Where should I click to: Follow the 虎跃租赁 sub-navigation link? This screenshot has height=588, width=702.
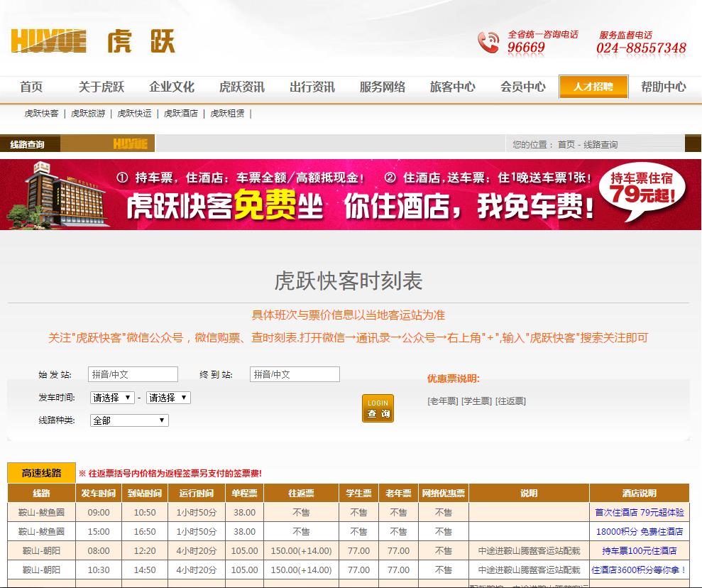227,114
